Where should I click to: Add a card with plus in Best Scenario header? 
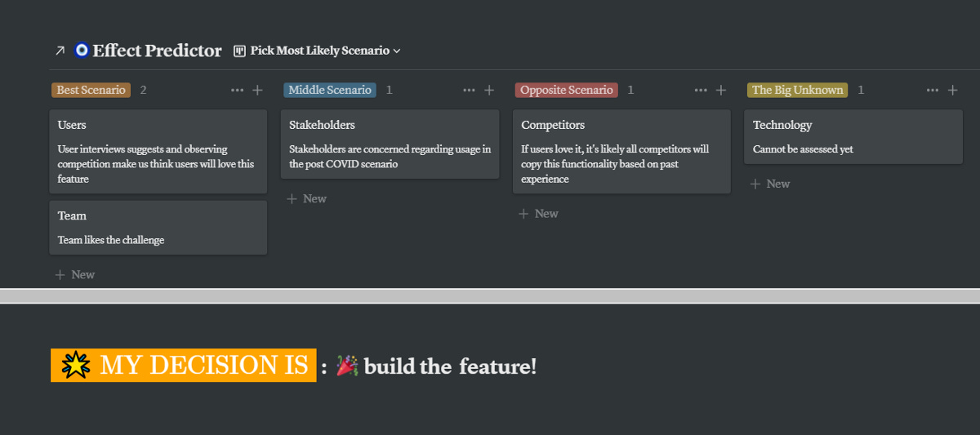(x=257, y=91)
